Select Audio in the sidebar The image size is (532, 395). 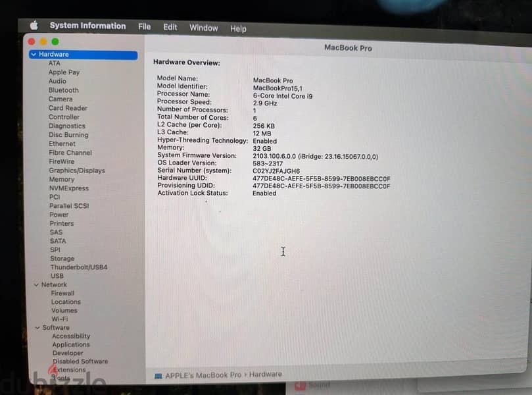coord(57,81)
